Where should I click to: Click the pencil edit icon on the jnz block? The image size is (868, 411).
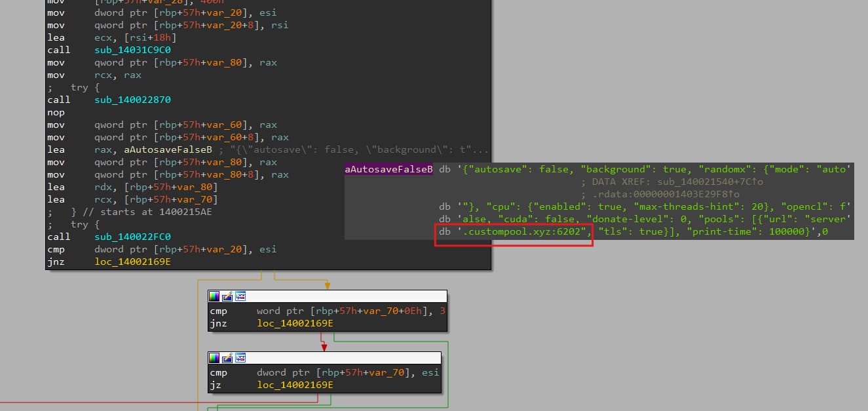[x=227, y=296]
